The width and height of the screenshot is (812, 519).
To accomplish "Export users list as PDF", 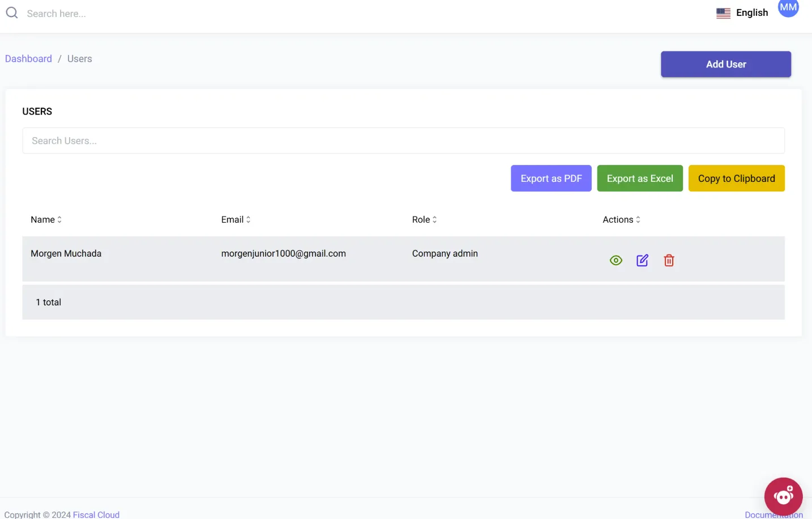I will point(551,178).
